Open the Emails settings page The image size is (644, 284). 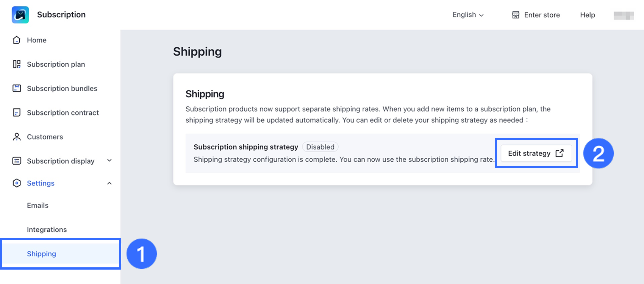click(38, 205)
